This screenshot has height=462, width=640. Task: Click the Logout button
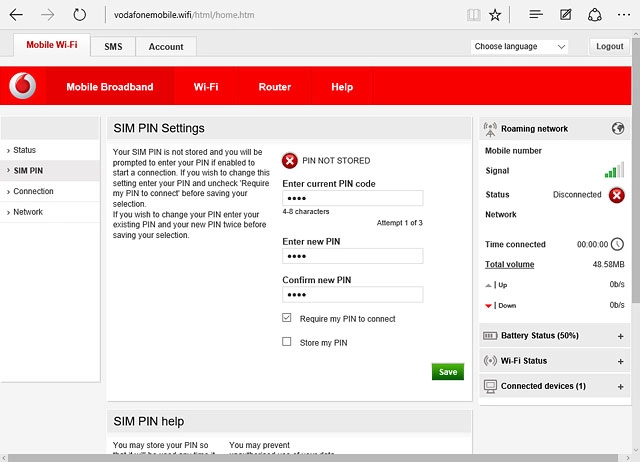click(x=609, y=47)
